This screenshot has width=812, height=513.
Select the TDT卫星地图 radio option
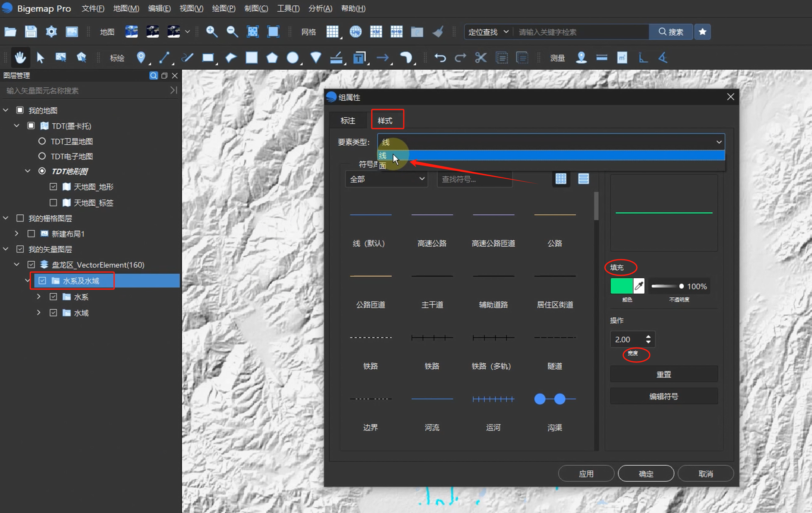(42, 141)
